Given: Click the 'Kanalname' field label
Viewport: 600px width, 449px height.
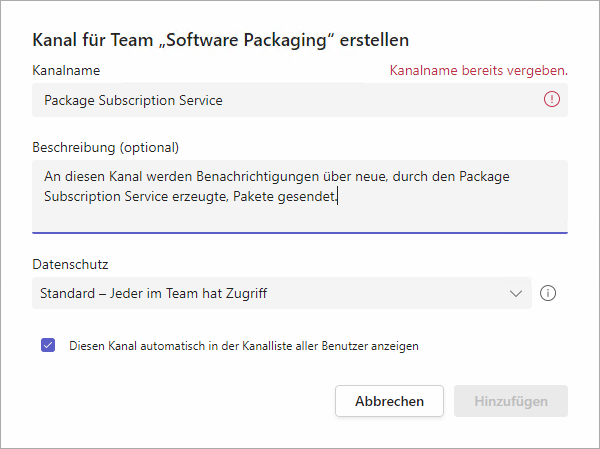Looking at the screenshot, I should (x=66, y=70).
